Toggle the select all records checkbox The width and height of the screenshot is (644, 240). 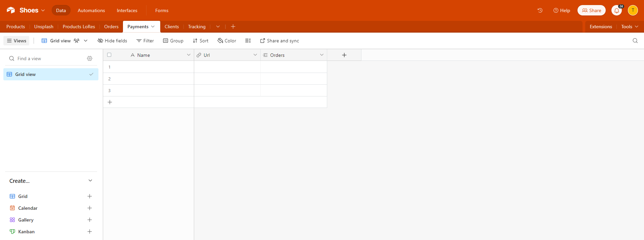pos(109,55)
